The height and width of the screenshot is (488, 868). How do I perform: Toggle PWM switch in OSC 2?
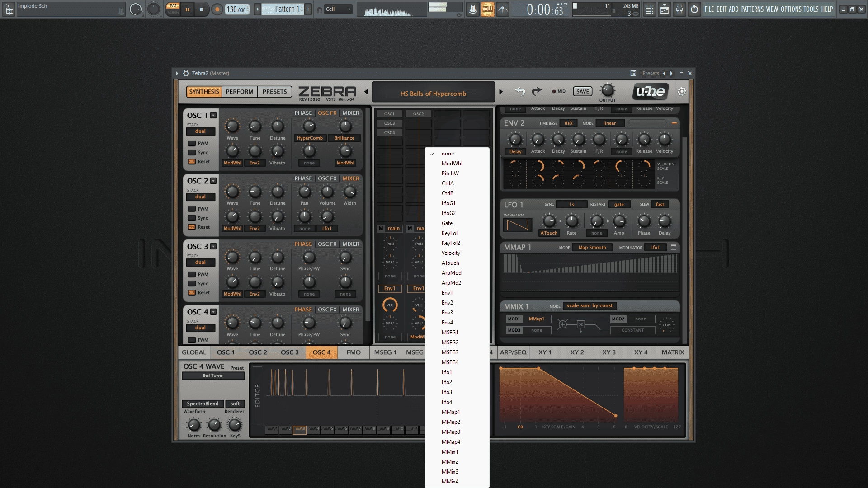[192, 209]
